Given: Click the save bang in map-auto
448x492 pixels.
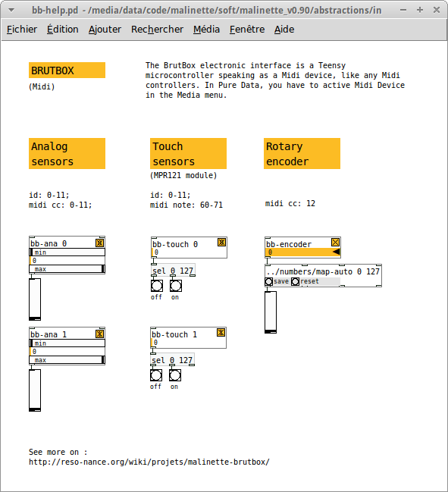Looking at the screenshot, I should pos(269,282).
